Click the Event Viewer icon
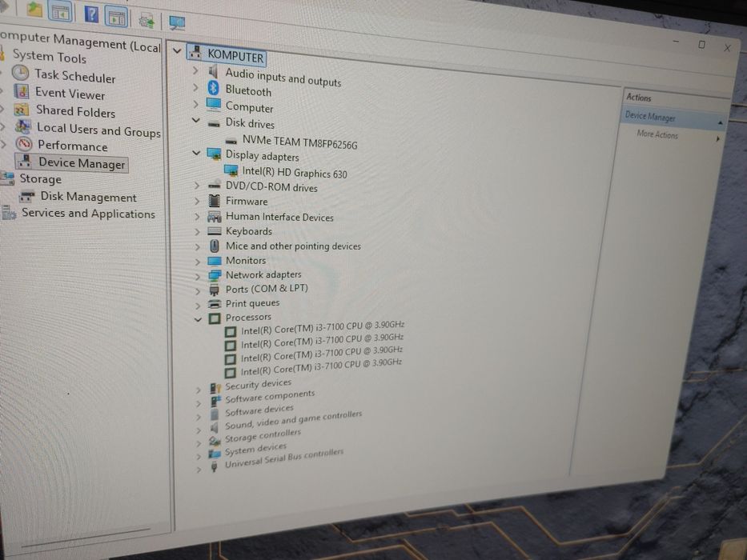Viewport: 747px width, 560px height. click(x=22, y=90)
